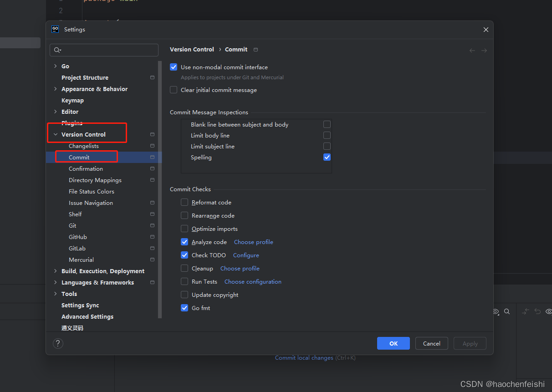Viewport: 552px width, 392px height.
Task: Click the settings search input field
Action: pyautogui.click(x=104, y=50)
